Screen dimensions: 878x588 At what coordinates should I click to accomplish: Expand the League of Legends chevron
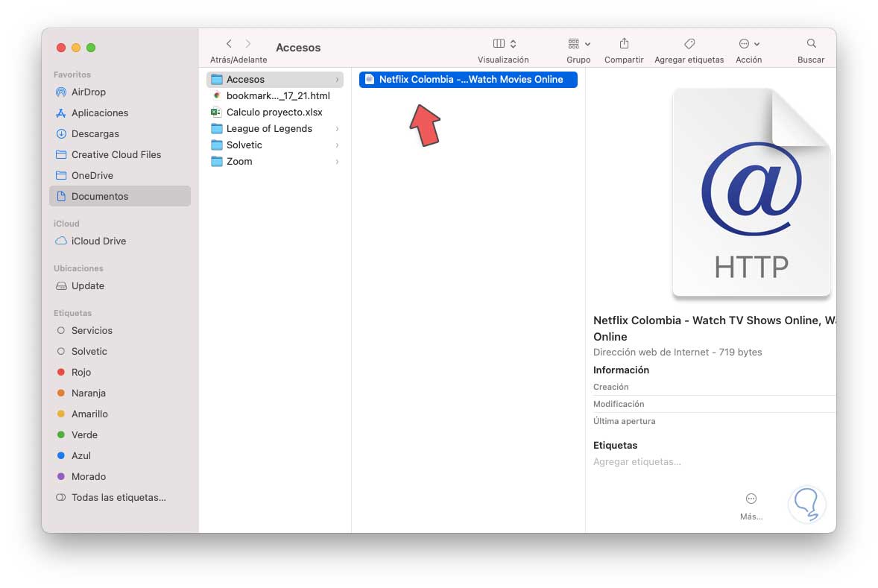pyautogui.click(x=337, y=129)
